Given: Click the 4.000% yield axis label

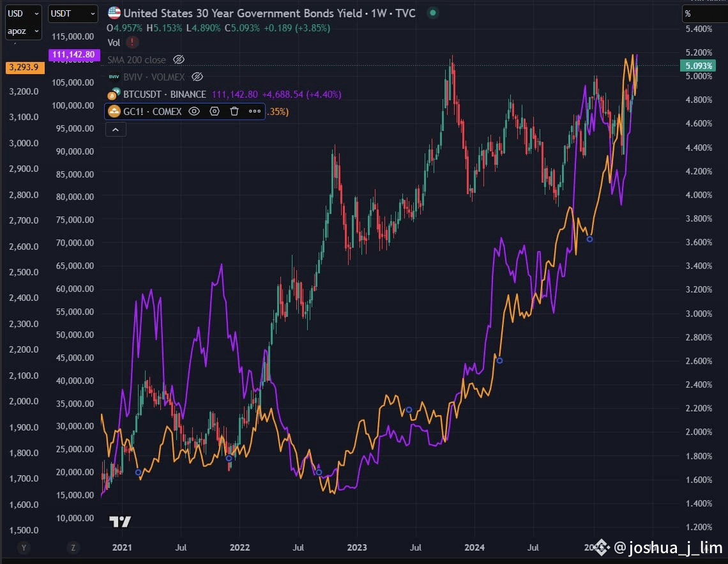Looking at the screenshot, I should tap(699, 195).
